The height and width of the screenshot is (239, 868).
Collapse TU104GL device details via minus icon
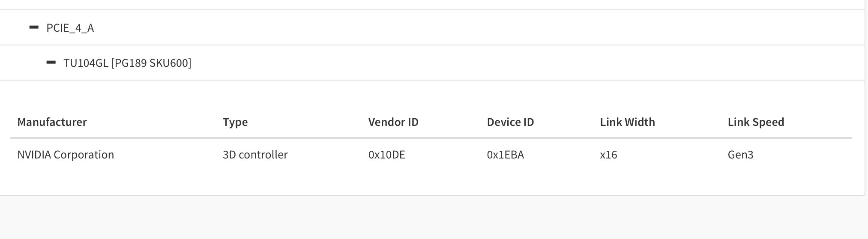pyautogui.click(x=51, y=63)
